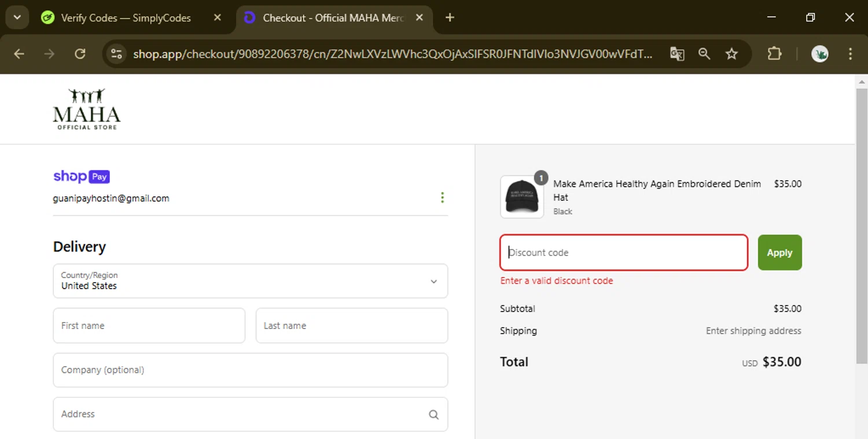
Task: Click the Company (optional) field
Action: pos(251,370)
